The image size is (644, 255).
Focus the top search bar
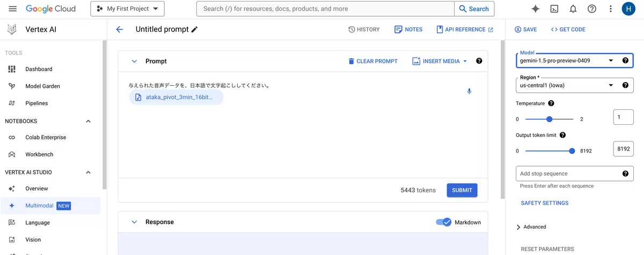point(325,9)
